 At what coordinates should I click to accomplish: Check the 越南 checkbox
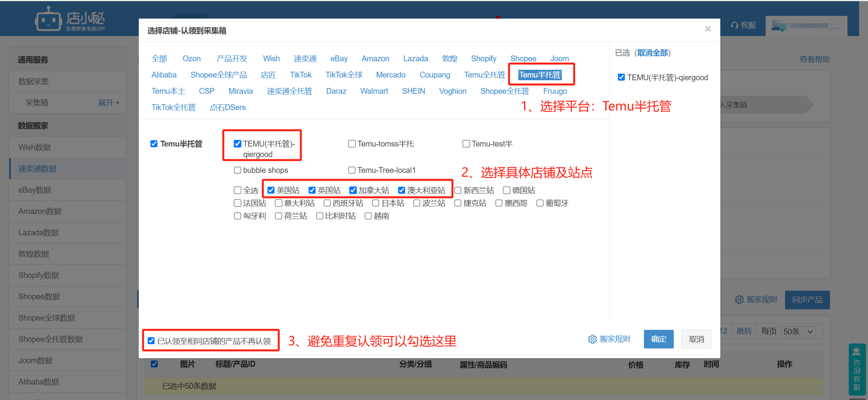[368, 216]
